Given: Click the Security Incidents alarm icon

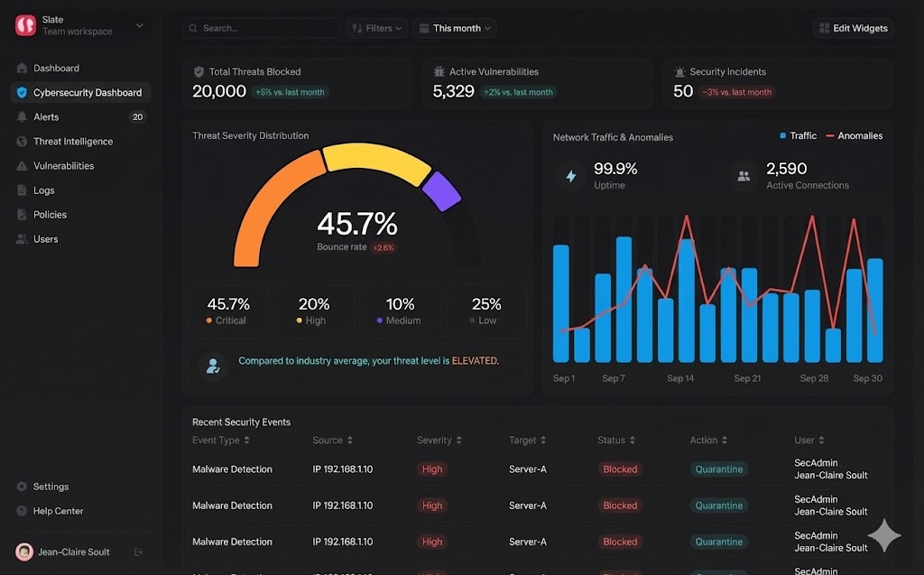Looking at the screenshot, I should (679, 71).
